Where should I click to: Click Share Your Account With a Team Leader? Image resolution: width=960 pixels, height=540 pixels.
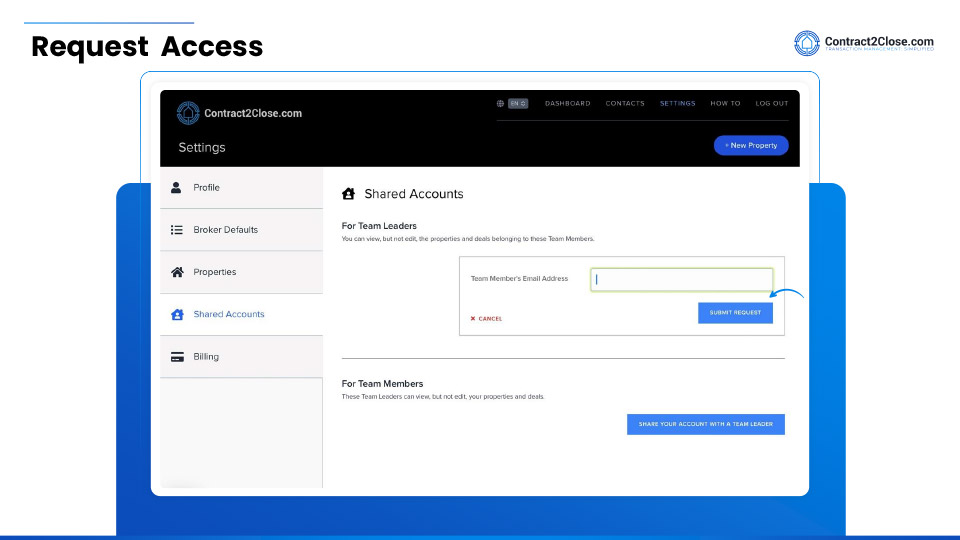(x=706, y=425)
